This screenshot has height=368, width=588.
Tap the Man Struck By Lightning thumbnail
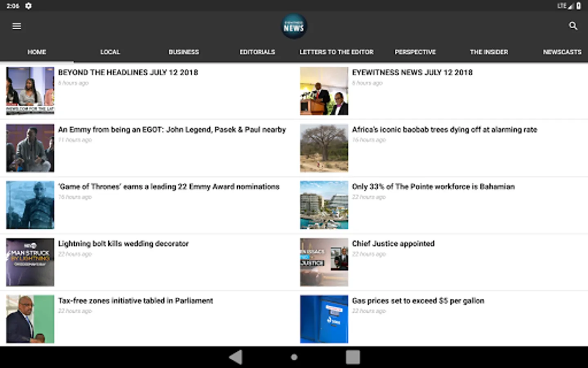pos(30,262)
